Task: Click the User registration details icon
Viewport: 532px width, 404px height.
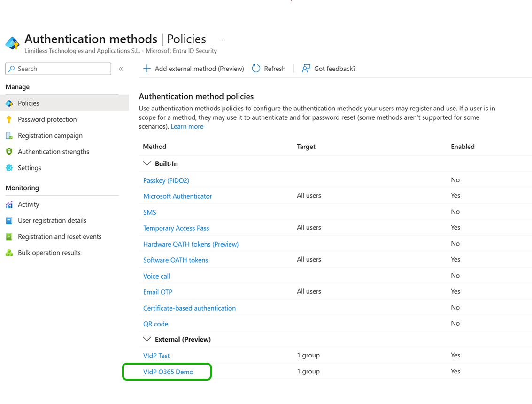Action: [x=9, y=220]
